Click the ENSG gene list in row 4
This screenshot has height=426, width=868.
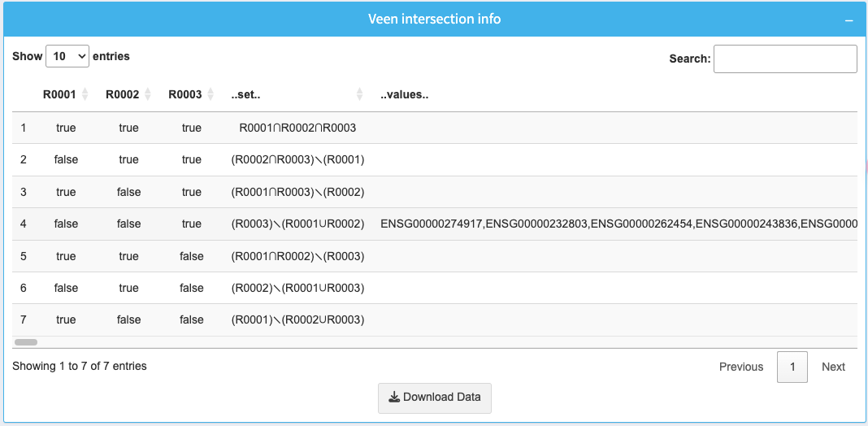pos(618,224)
